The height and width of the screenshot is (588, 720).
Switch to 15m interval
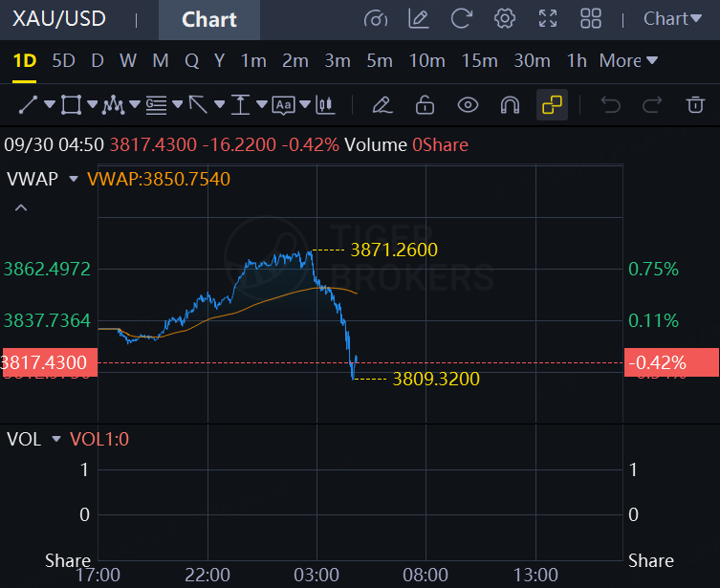coord(479,60)
